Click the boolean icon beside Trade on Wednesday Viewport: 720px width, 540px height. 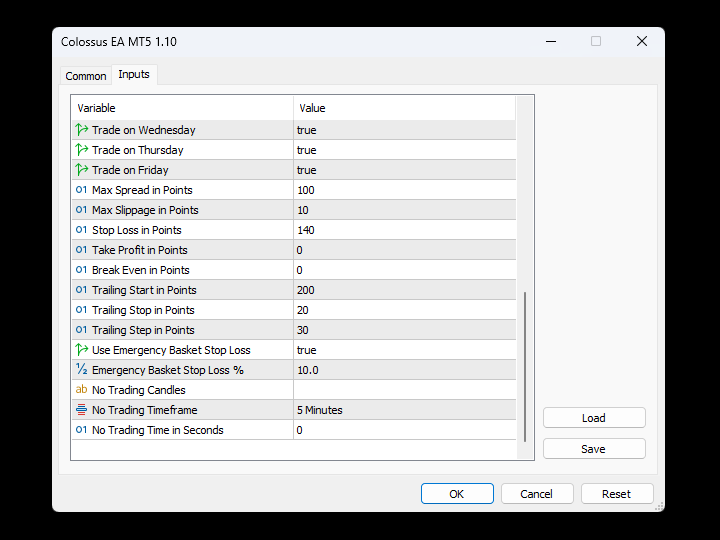[82, 130]
